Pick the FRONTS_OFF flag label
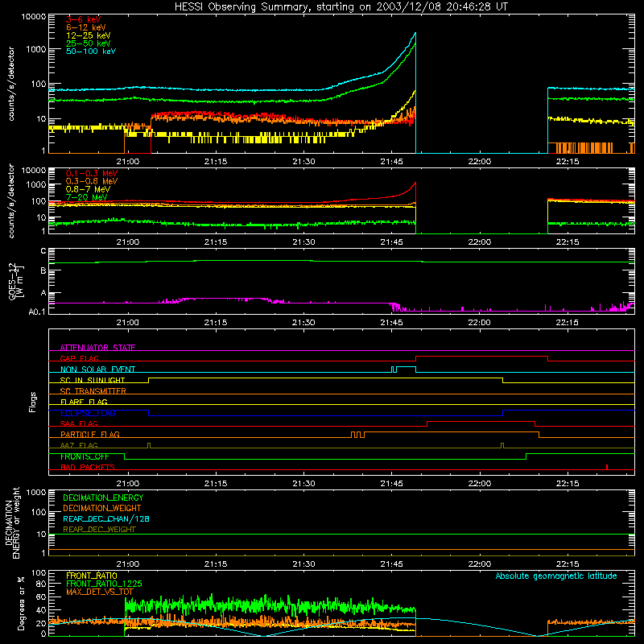The height and width of the screenshot is (644, 644). [85, 456]
